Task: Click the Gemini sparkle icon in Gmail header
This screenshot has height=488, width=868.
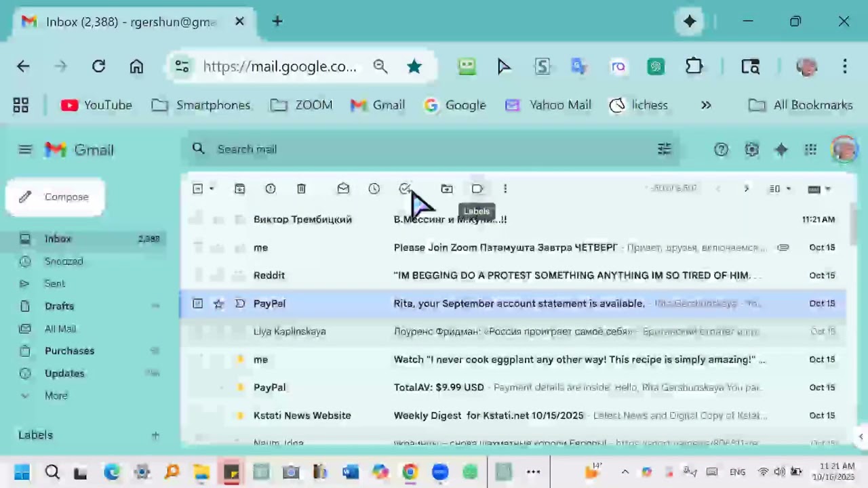Action: point(781,150)
